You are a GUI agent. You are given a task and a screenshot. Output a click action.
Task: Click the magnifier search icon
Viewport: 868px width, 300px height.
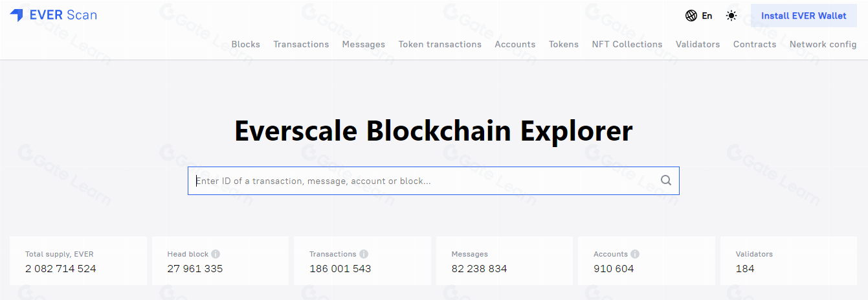point(666,181)
